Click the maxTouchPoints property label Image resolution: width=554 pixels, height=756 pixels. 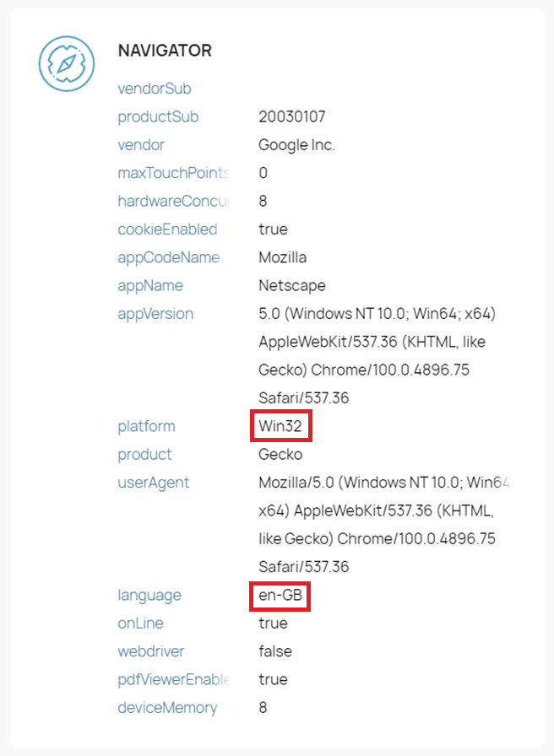tap(174, 173)
